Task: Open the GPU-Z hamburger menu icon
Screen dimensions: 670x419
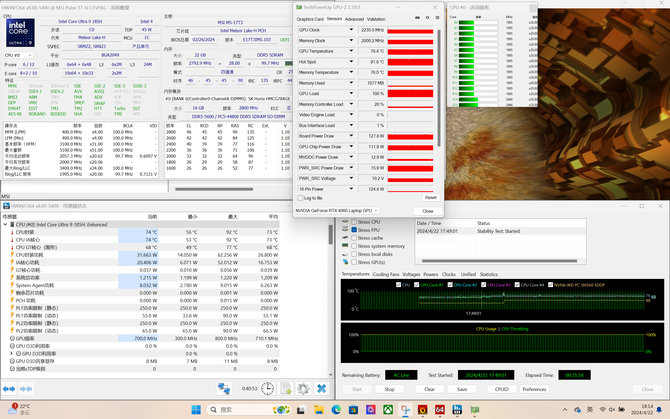Action: 437,18
